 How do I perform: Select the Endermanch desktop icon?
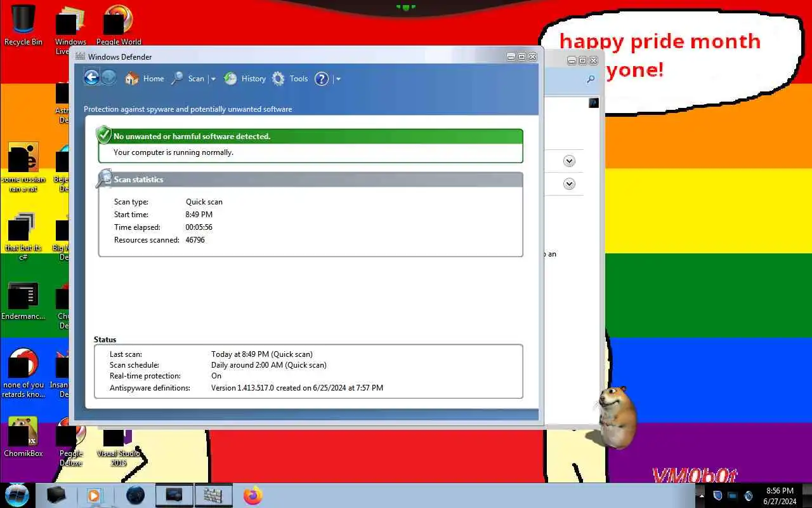click(x=23, y=301)
